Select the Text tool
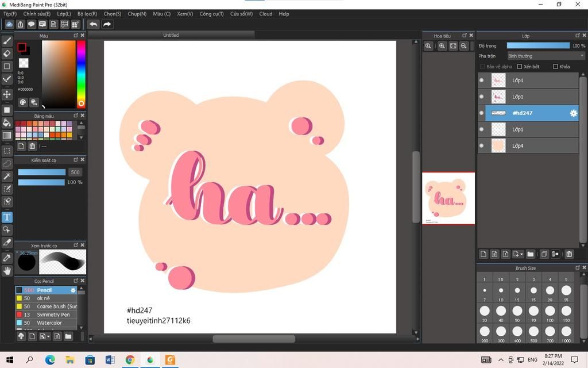This screenshot has width=588, height=368. click(7, 217)
